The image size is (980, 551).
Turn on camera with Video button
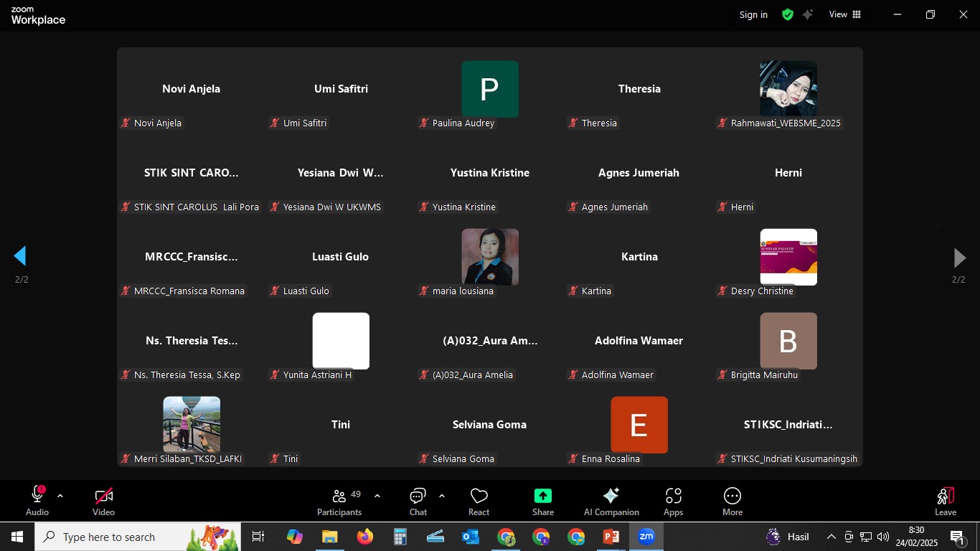pyautogui.click(x=103, y=501)
